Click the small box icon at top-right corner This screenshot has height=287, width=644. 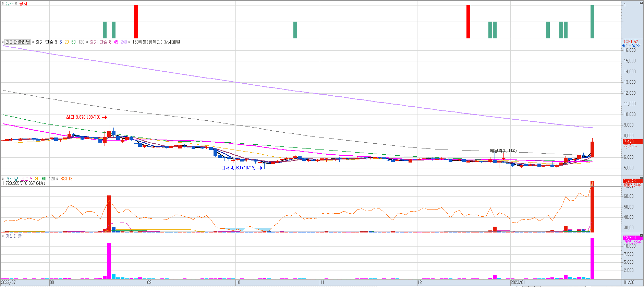641,3
